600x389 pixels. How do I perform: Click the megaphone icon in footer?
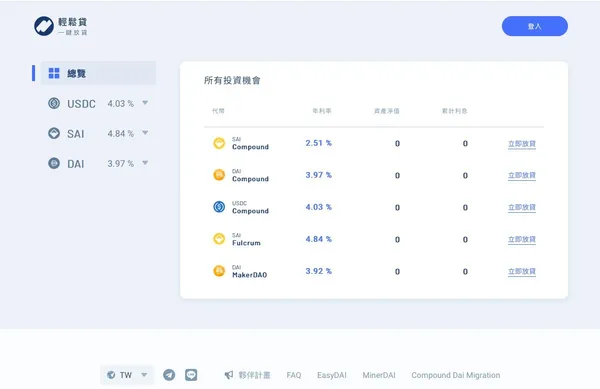coord(229,375)
